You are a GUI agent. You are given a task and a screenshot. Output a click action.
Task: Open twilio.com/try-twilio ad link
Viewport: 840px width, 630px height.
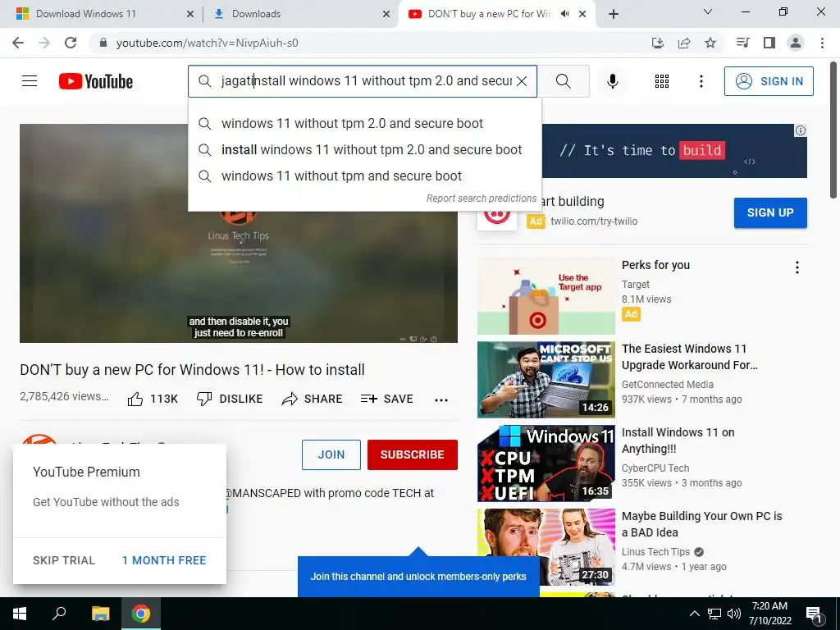(594, 221)
